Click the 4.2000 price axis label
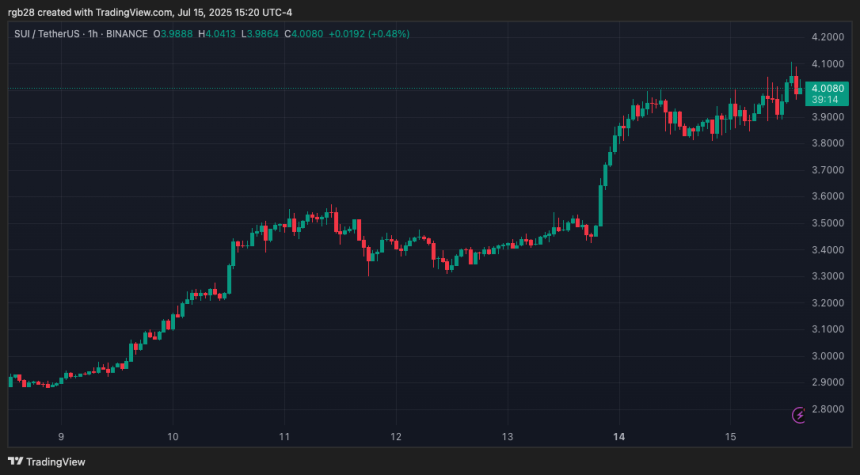This screenshot has width=860, height=475. 828,37
